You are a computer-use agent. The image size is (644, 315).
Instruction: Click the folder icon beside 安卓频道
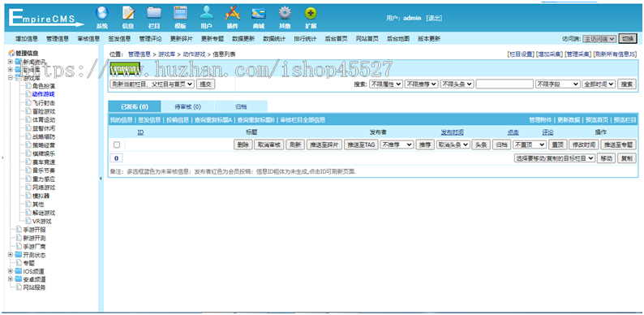pos(19,279)
